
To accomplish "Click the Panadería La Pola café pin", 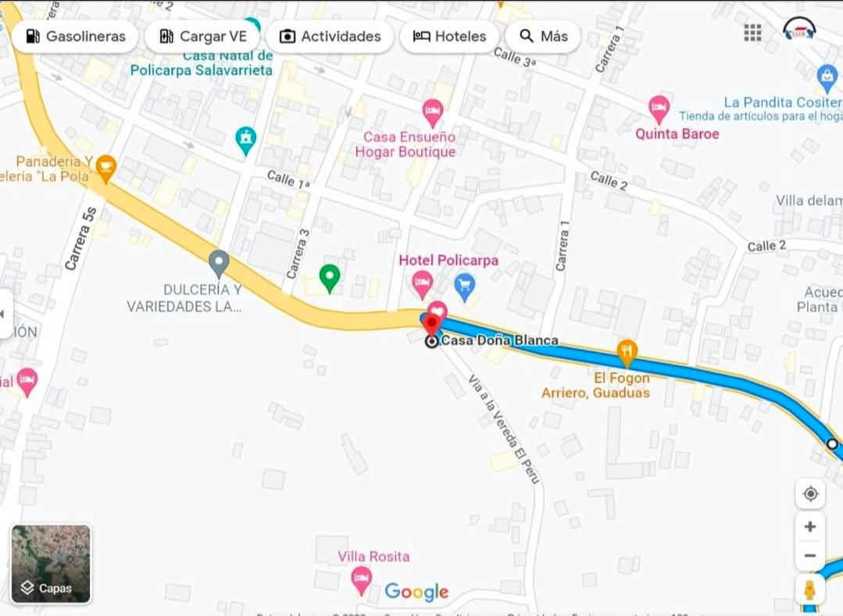I will pyautogui.click(x=106, y=169).
